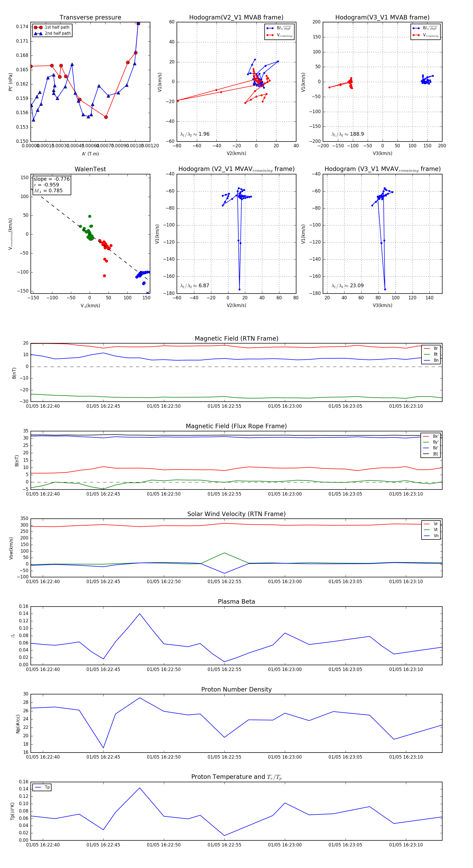Click the blue triangle '2nd half path' legend marker
The image size is (473, 868).
tap(38, 33)
